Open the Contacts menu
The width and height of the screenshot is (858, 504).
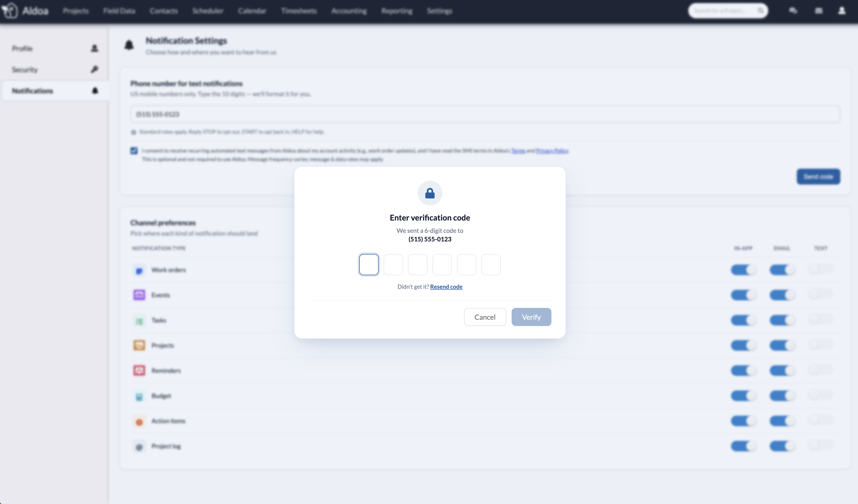click(164, 11)
